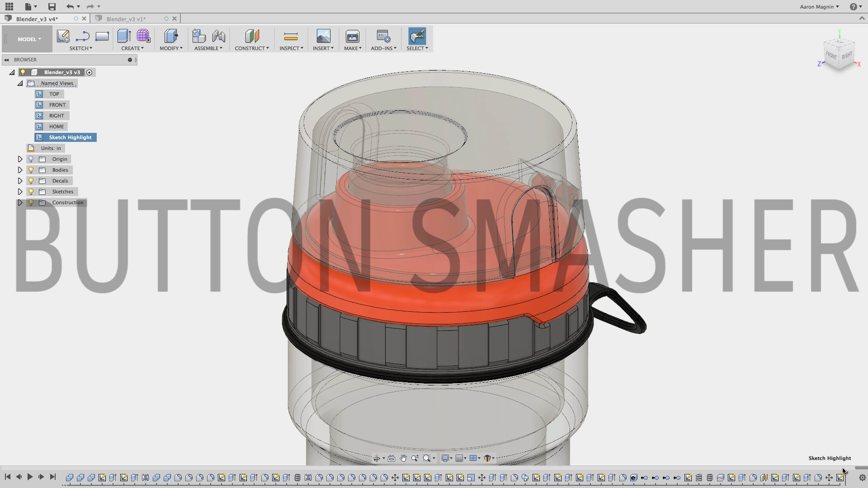Screen dimensions: 868x488
Task: Click the Create Sketch icon
Action: (x=63, y=36)
